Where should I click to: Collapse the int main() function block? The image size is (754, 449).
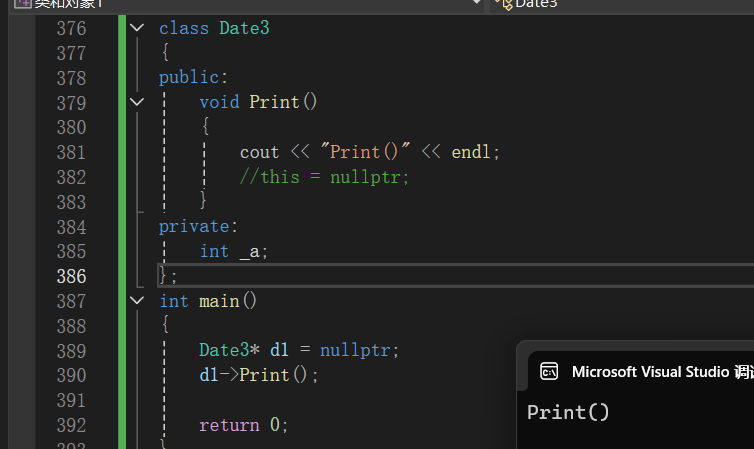click(x=137, y=301)
